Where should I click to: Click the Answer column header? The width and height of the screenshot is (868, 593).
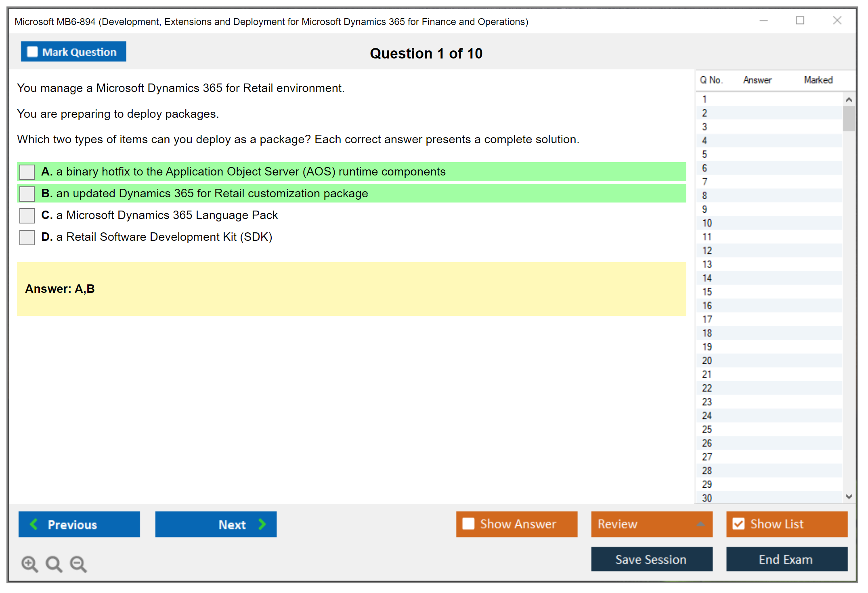757,80
